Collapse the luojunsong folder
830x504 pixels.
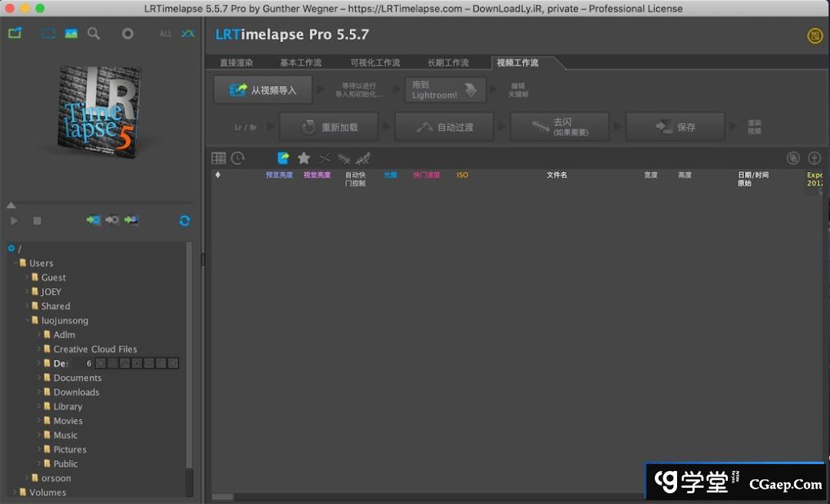27,320
